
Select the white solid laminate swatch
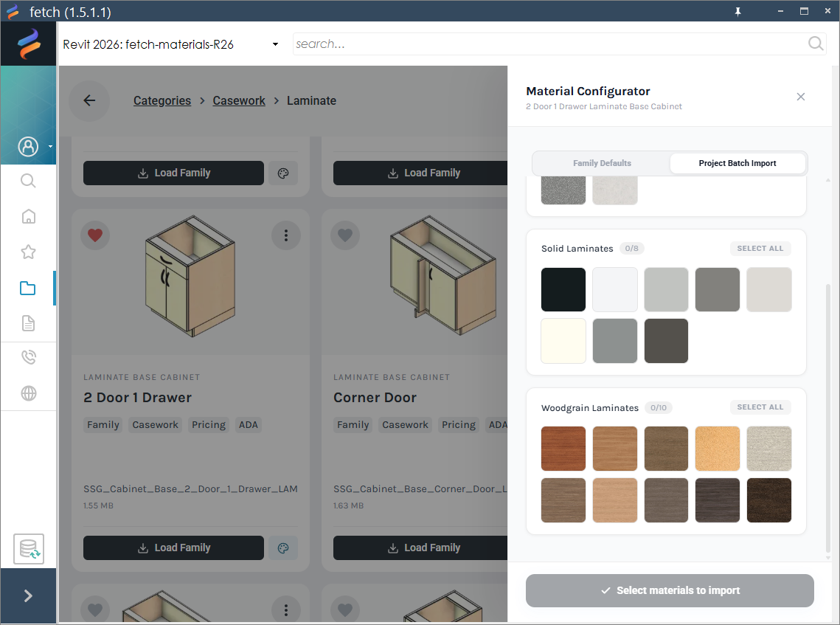(614, 289)
